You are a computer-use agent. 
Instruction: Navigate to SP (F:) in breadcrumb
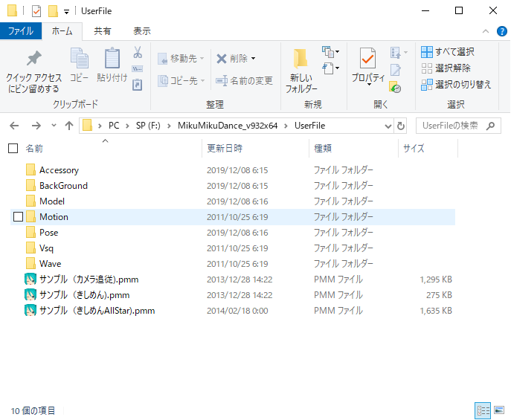point(148,126)
